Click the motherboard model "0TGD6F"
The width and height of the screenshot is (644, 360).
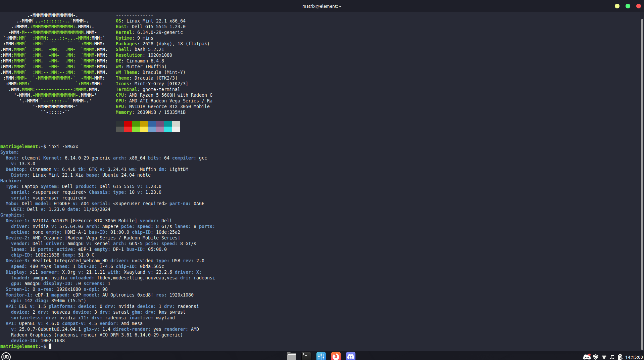[x=62, y=204]
